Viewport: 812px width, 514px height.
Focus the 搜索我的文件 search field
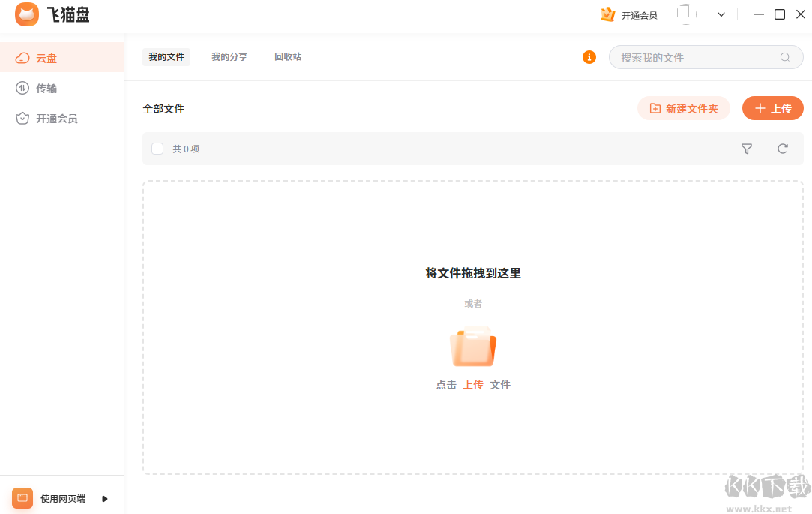click(x=706, y=57)
